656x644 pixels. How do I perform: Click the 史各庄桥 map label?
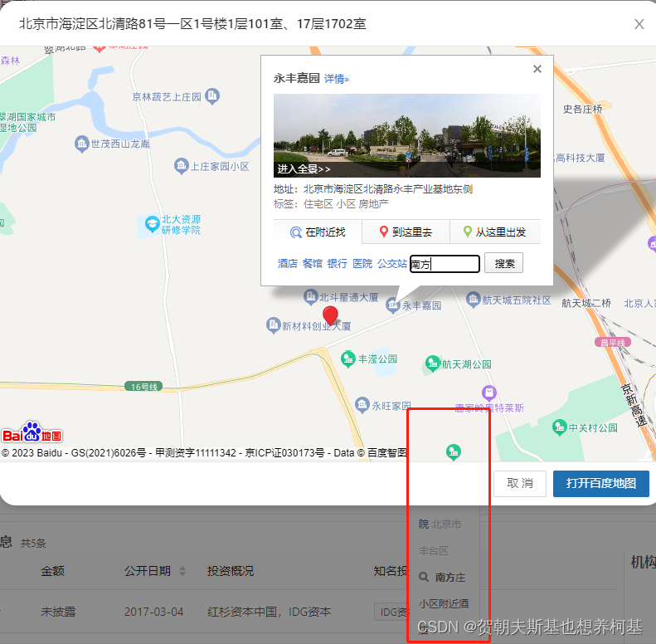[583, 110]
